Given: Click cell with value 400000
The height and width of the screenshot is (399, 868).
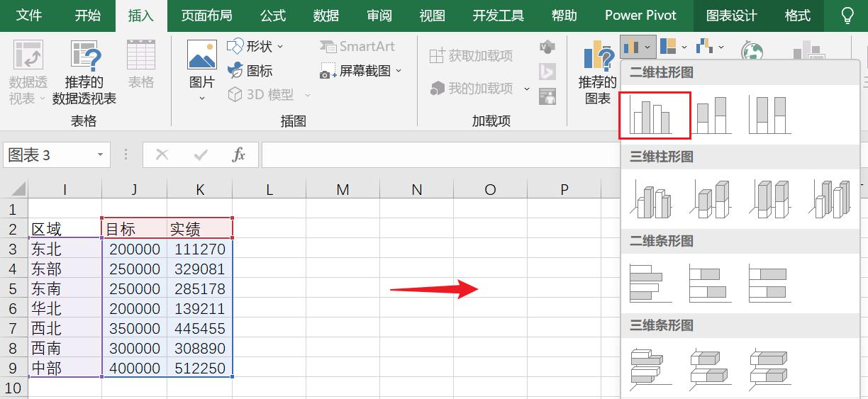Looking at the screenshot, I should click(x=135, y=368).
